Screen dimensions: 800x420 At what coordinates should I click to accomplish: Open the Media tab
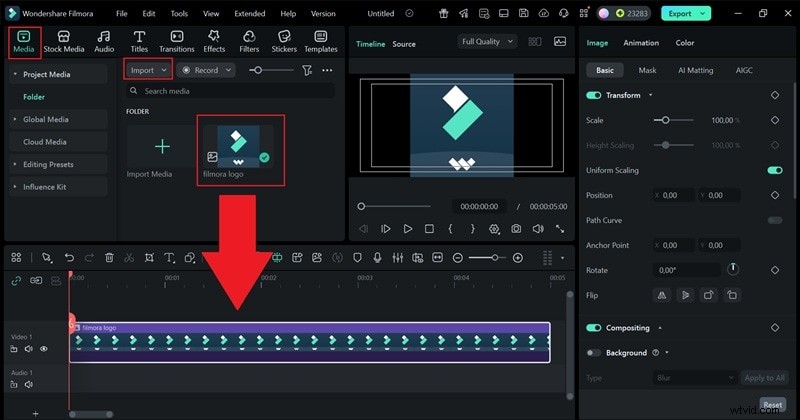point(23,42)
